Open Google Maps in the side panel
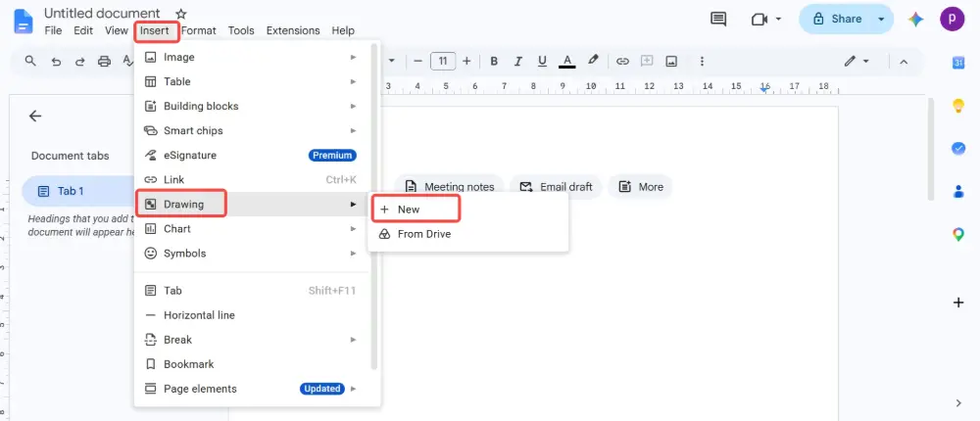 [958, 235]
